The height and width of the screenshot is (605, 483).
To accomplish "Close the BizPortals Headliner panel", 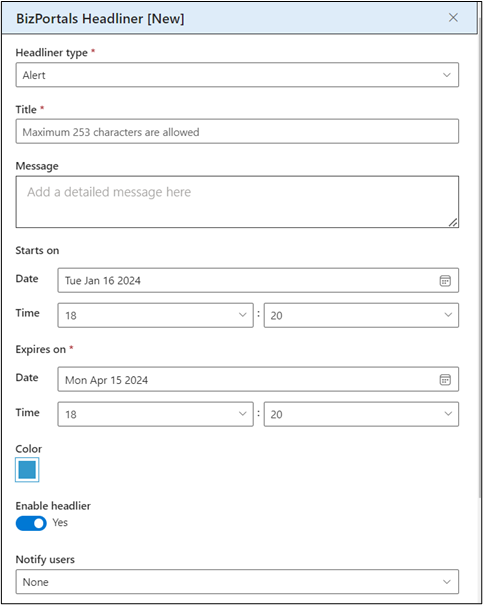I will coord(453,18).
